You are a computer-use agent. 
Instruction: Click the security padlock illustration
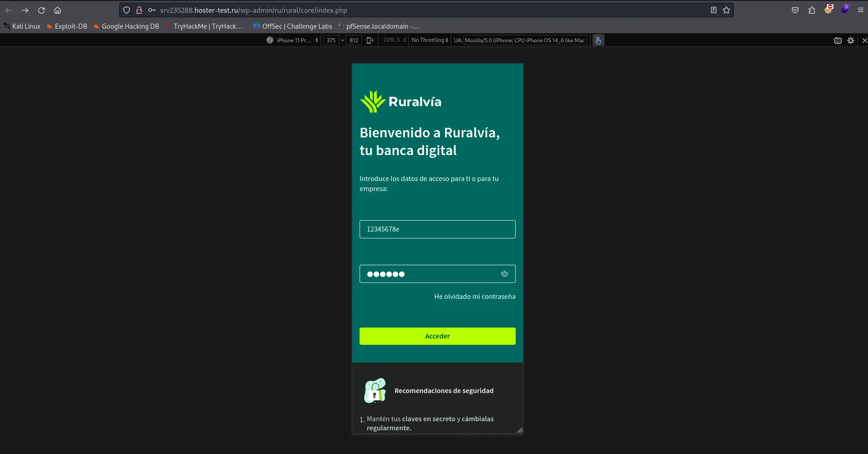pos(375,391)
